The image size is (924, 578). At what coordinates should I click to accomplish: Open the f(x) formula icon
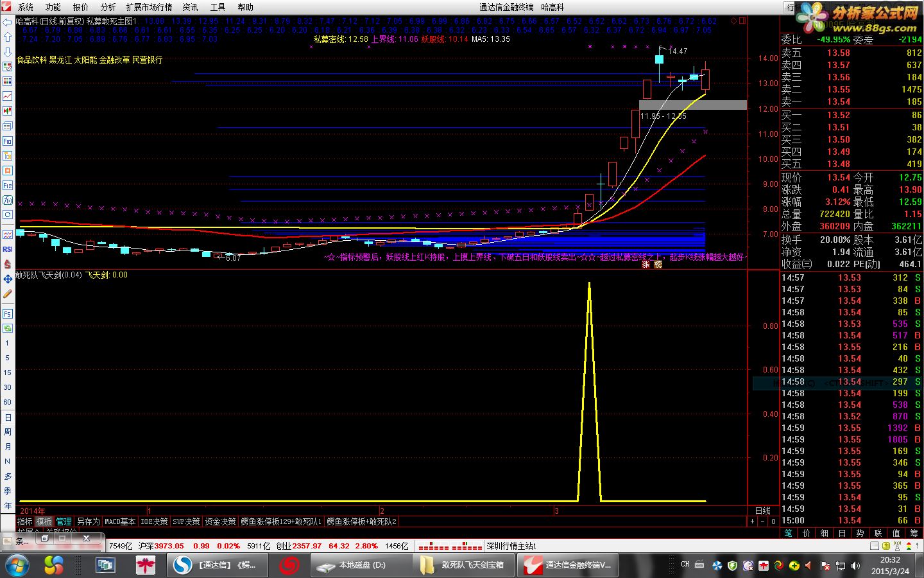click(x=7, y=200)
